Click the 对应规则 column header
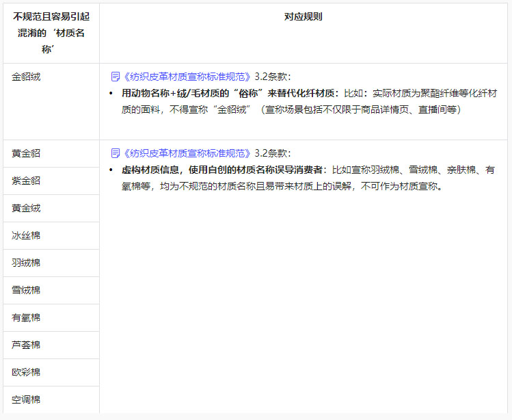The image size is (512, 420). pos(303,17)
